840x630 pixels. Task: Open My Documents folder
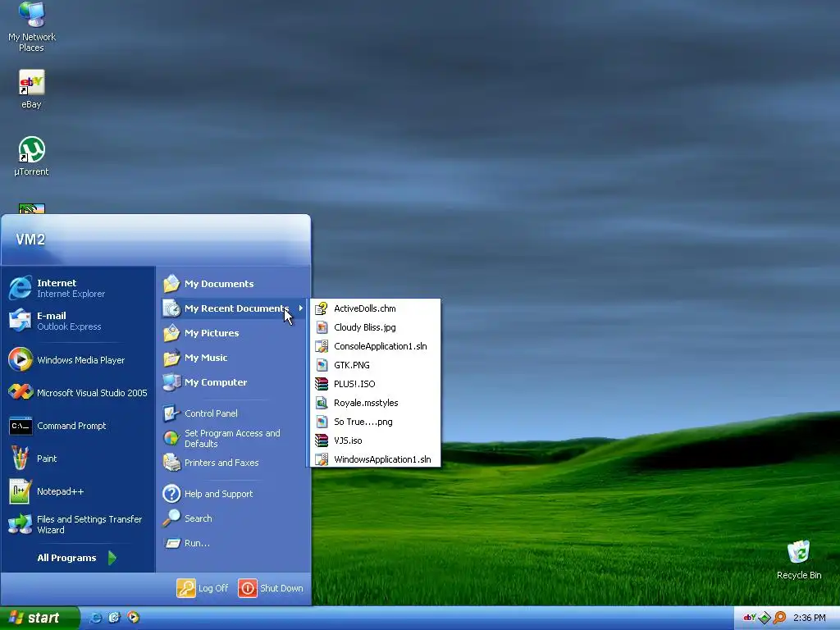click(234, 284)
